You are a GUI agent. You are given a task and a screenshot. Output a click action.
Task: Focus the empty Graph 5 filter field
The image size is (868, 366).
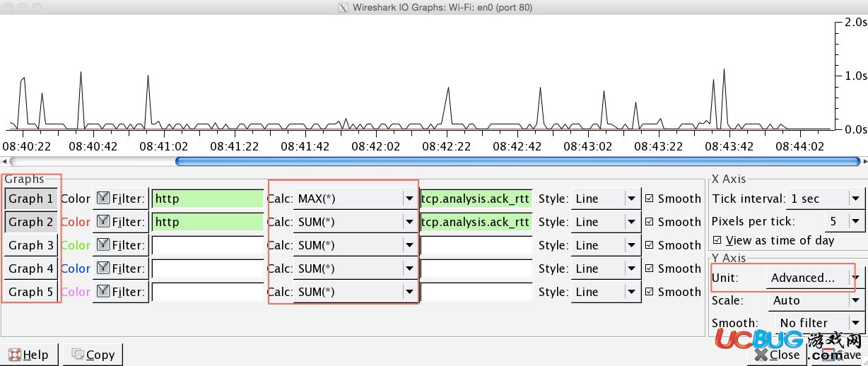(208, 292)
